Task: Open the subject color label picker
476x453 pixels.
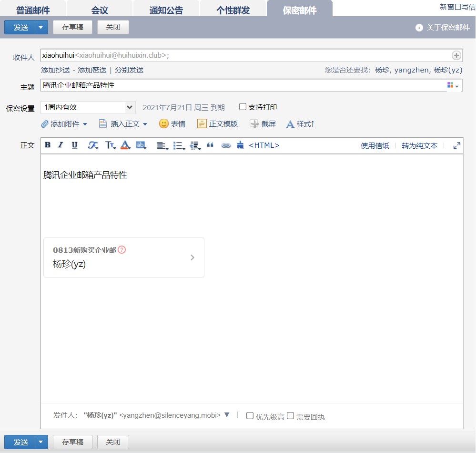Action: tap(453, 85)
